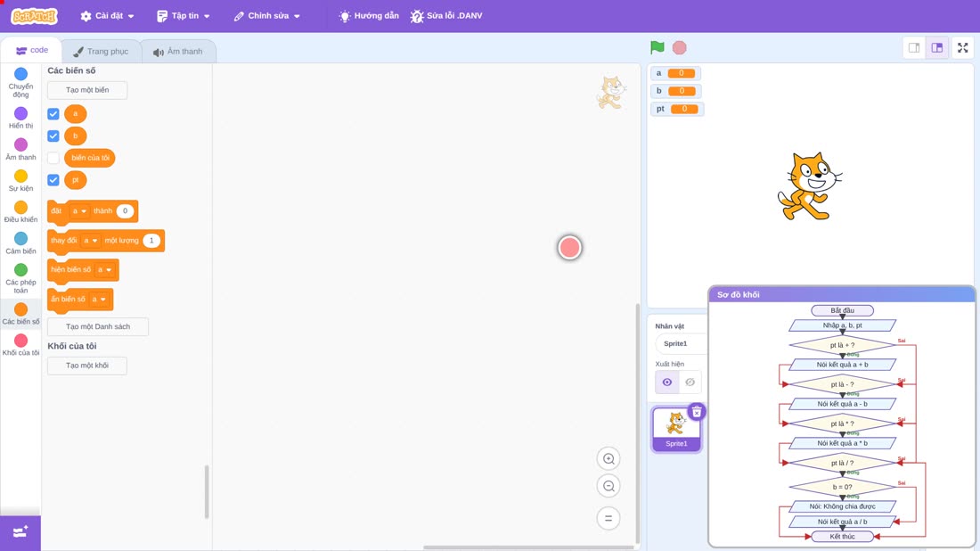Uncheck the variable a checkbox
Image resolution: width=980 pixels, height=551 pixels.
[53, 114]
